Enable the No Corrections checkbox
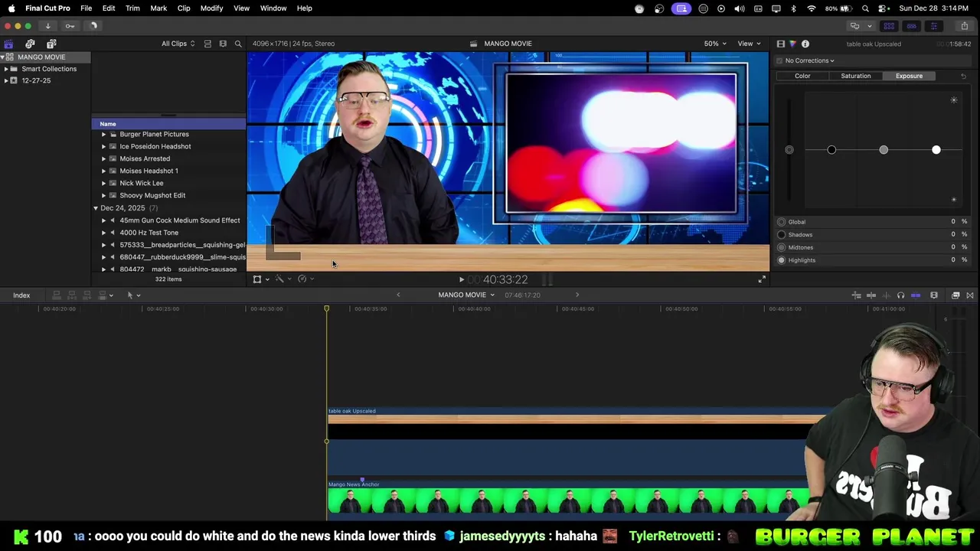Viewport: 980px width, 551px height. click(x=780, y=60)
